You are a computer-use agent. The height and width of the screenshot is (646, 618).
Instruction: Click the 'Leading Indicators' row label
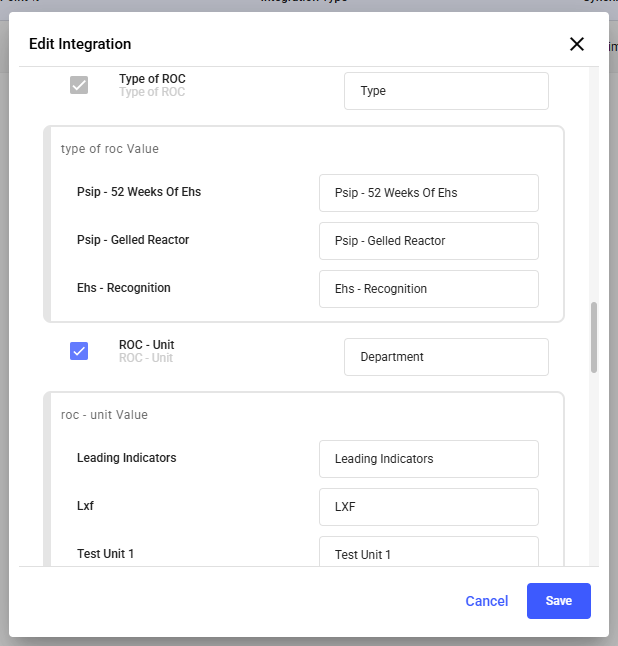[x=126, y=458]
